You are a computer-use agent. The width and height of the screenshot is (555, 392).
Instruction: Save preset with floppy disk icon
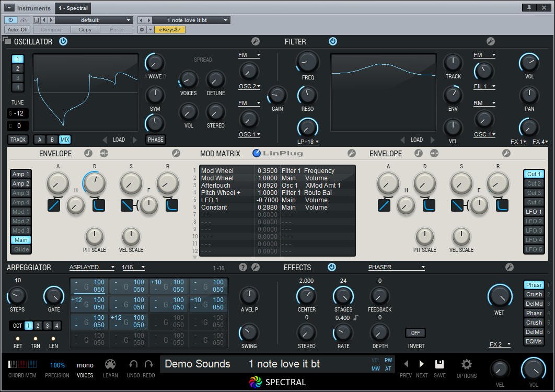click(x=440, y=364)
